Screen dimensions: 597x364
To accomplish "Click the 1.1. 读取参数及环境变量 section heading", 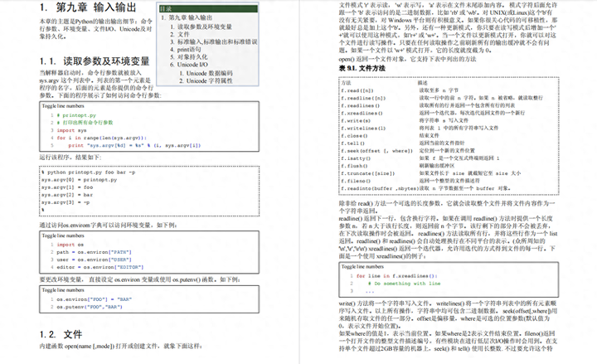I will click(x=95, y=61).
